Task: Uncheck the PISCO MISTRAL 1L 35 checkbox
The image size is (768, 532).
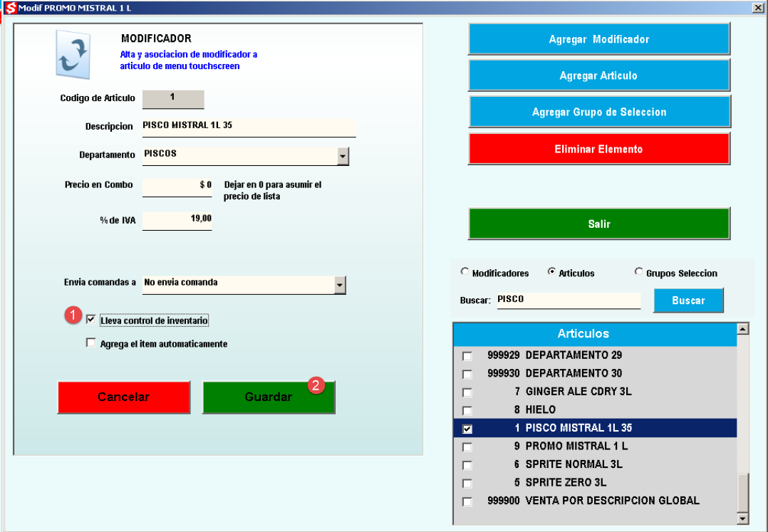Action: point(467,429)
